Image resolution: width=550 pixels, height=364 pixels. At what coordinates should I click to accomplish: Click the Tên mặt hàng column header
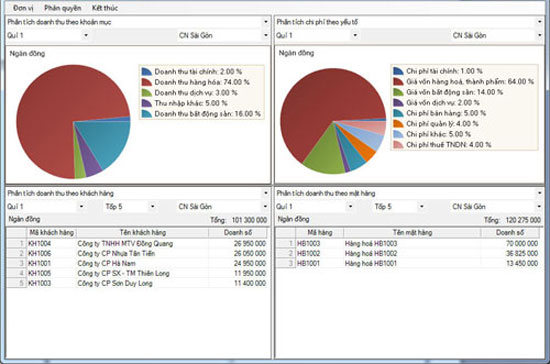point(412,232)
